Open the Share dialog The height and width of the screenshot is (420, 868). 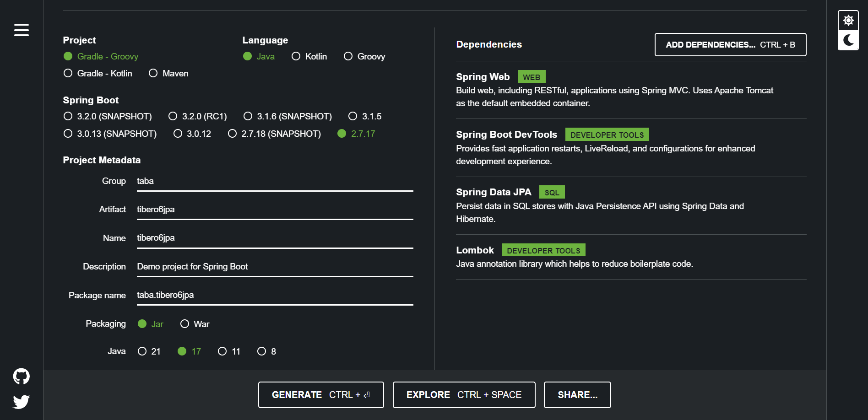pyautogui.click(x=577, y=395)
